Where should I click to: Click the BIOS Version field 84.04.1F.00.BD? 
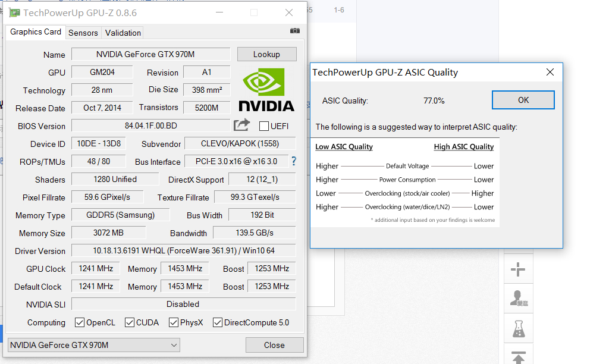click(x=150, y=125)
